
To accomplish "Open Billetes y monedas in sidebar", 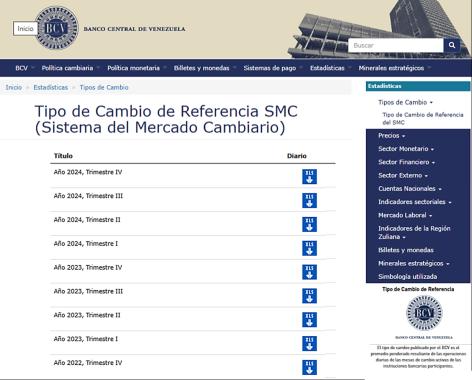I will (x=406, y=250).
